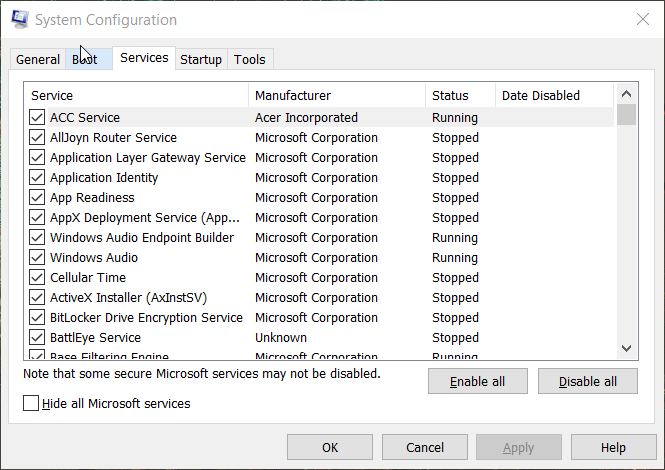The height and width of the screenshot is (470, 665).
Task: Uncheck the ACC Service checkbox
Action: tap(37, 118)
